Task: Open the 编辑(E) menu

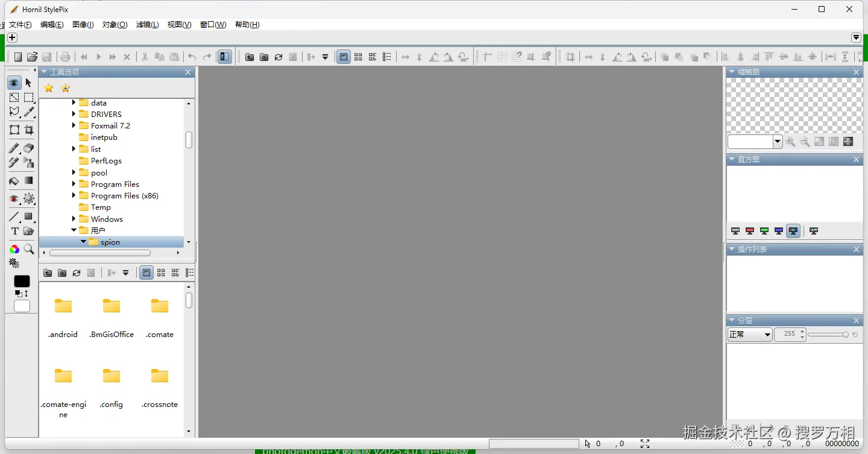Action: click(52, 25)
